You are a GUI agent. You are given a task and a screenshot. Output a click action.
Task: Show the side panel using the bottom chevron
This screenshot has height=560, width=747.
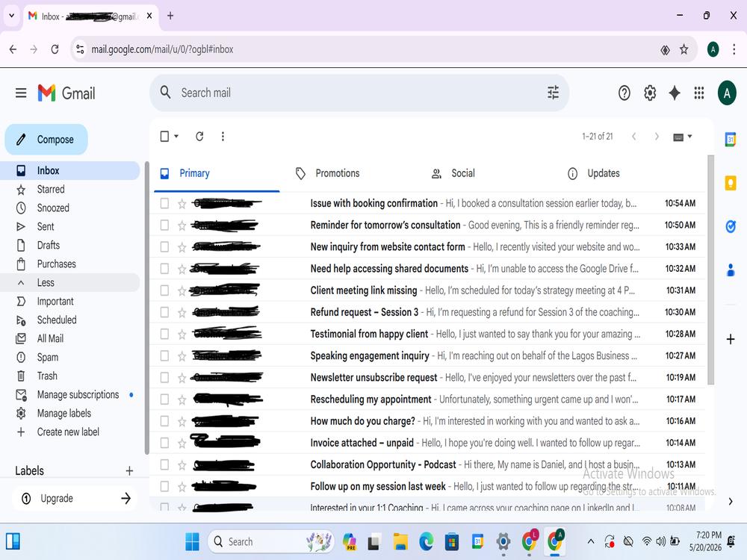(731, 502)
